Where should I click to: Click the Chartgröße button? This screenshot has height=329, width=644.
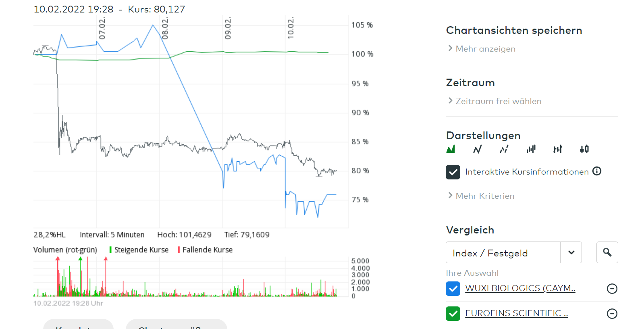tap(176, 327)
